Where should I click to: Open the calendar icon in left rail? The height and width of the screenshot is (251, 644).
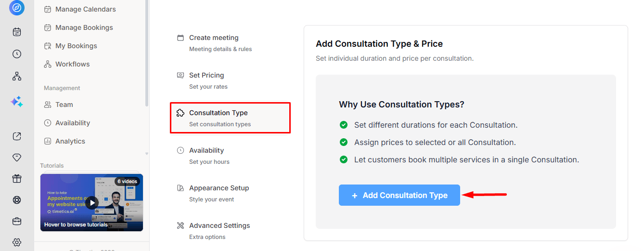point(17,32)
